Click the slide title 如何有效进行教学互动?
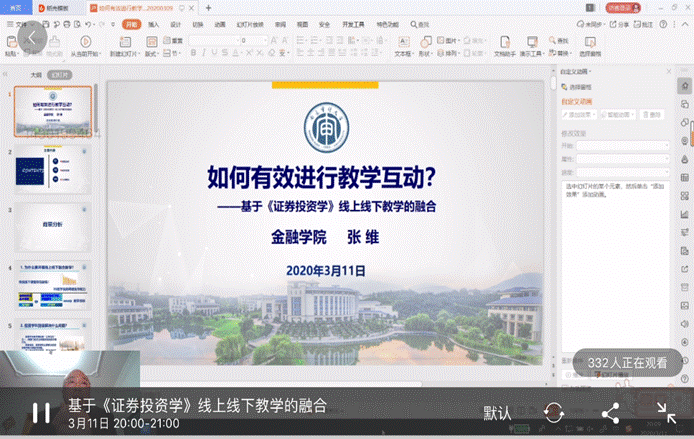Screen dimensions: 694x439 322,177
